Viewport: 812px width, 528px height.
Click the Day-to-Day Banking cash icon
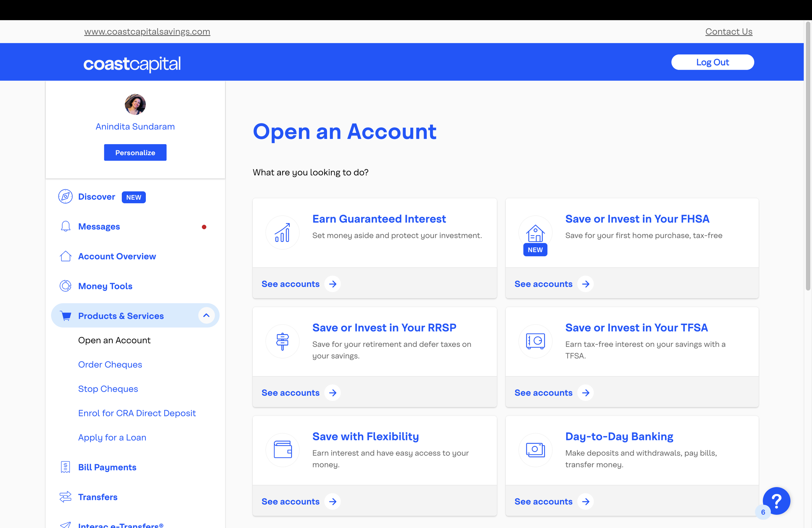(x=535, y=450)
